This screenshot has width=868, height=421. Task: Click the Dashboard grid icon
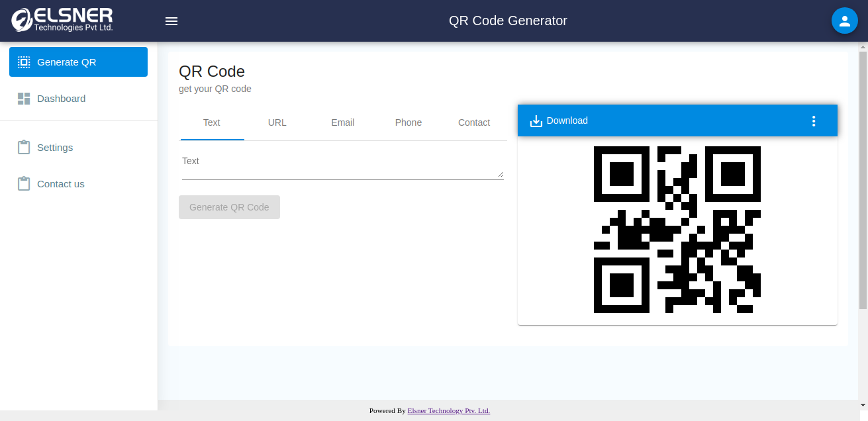click(x=24, y=99)
